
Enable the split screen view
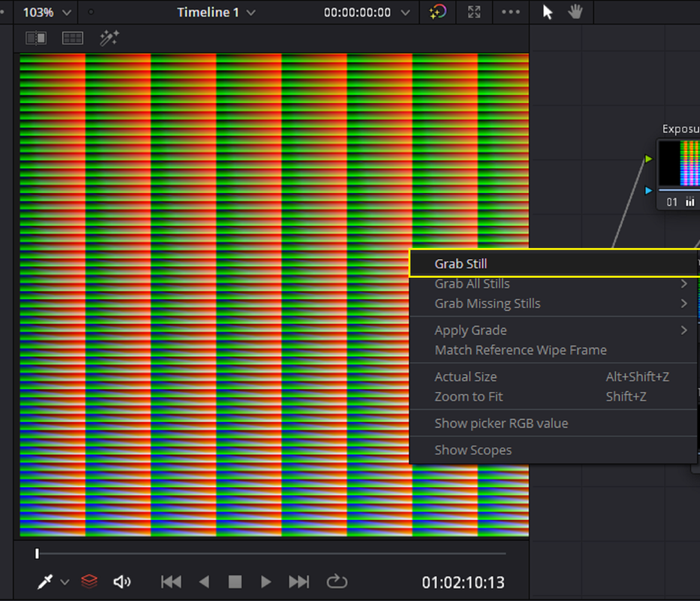(72, 38)
